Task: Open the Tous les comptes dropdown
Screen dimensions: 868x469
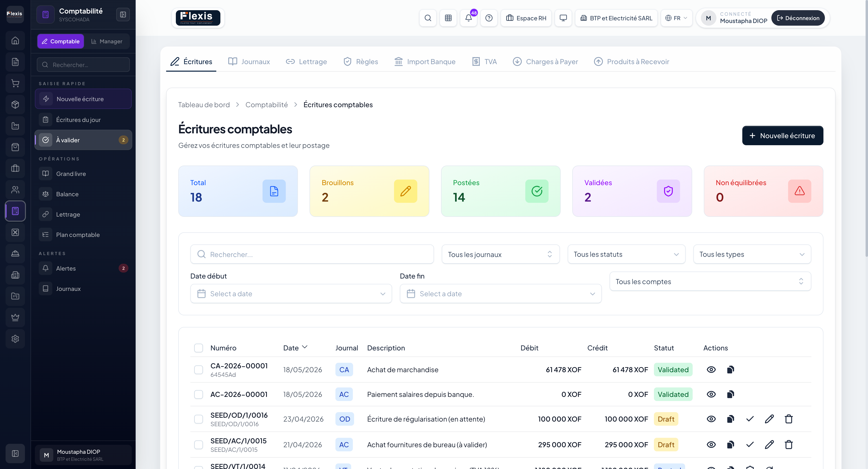Action: [x=710, y=281]
